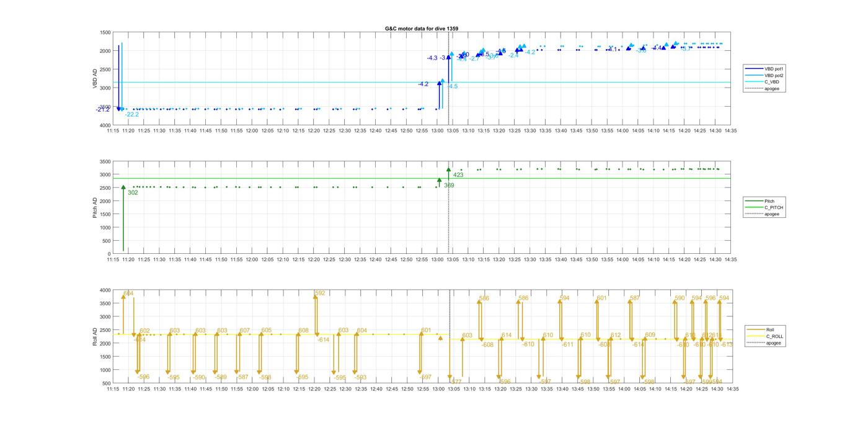Click the 'VBD AD' y-axis label
Viewport: 868px width, 430px height.
point(95,78)
